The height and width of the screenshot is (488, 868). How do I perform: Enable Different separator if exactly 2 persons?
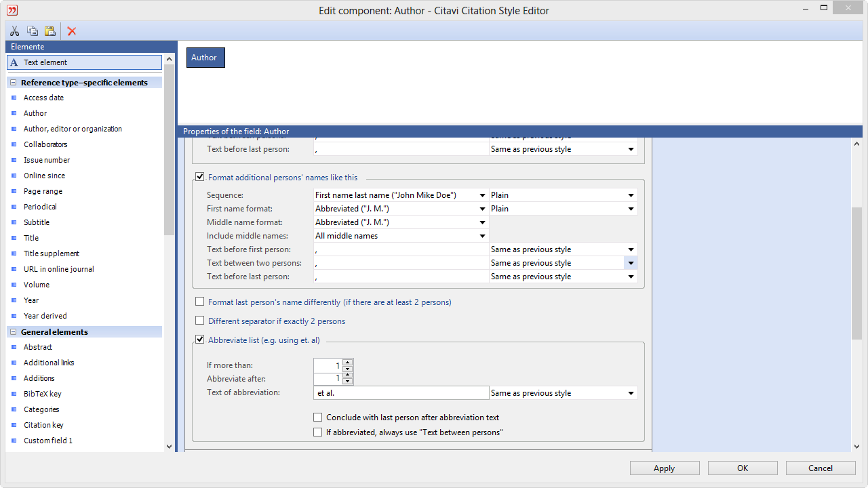tap(199, 321)
